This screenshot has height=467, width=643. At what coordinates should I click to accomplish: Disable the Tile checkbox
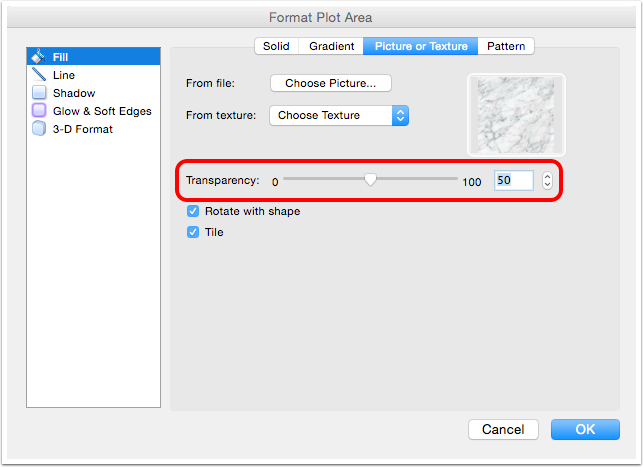tap(193, 232)
